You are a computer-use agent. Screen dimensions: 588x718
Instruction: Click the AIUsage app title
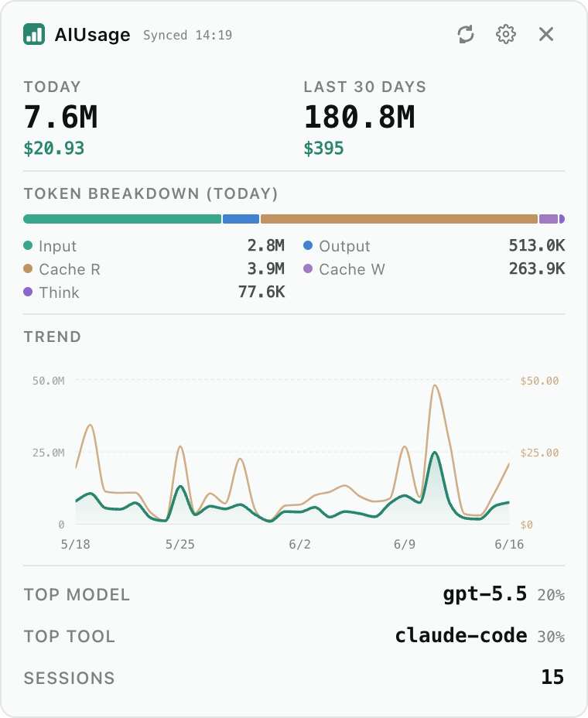coord(93,35)
